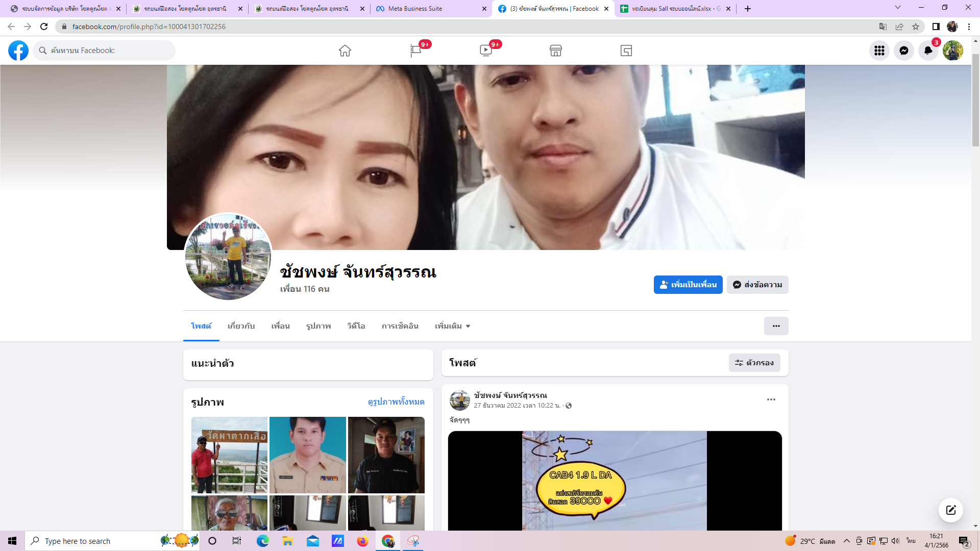Switch to the เพื่อน tab
This screenshot has width=980, height=551.
click(280, 326)
